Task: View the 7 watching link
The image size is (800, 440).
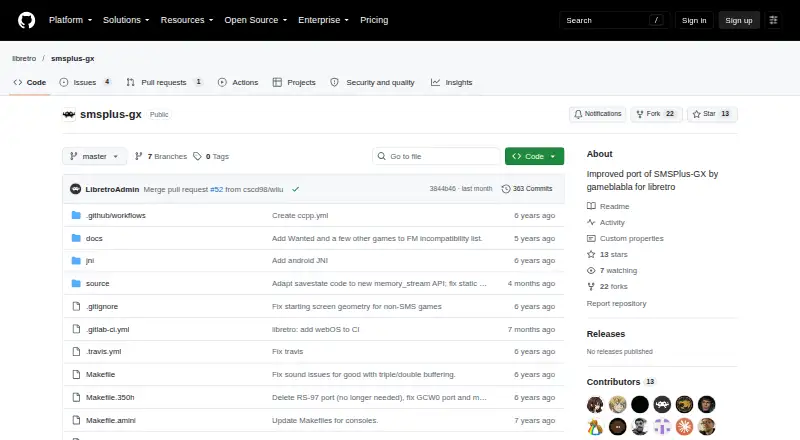Action: click(612, 271)
